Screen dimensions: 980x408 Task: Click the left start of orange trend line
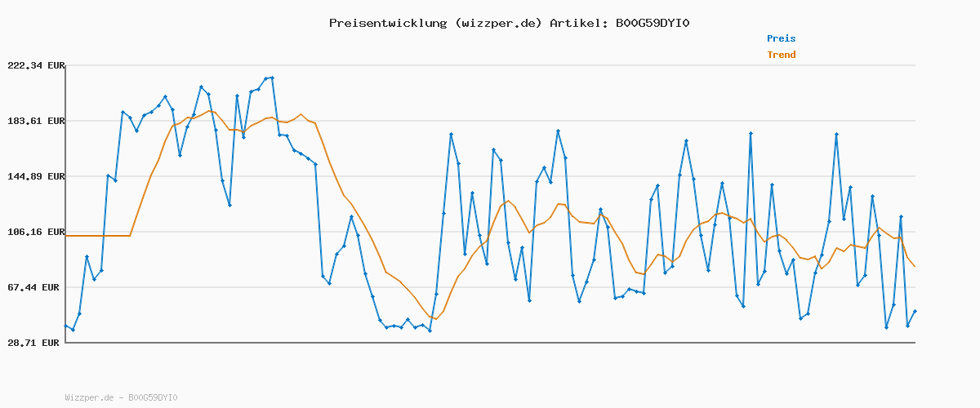66,236
